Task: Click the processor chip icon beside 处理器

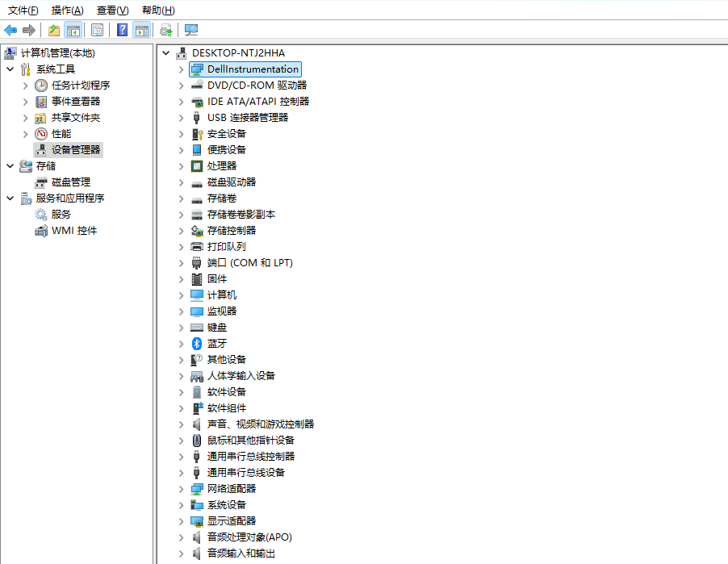Action: click(x=197, y=165)
